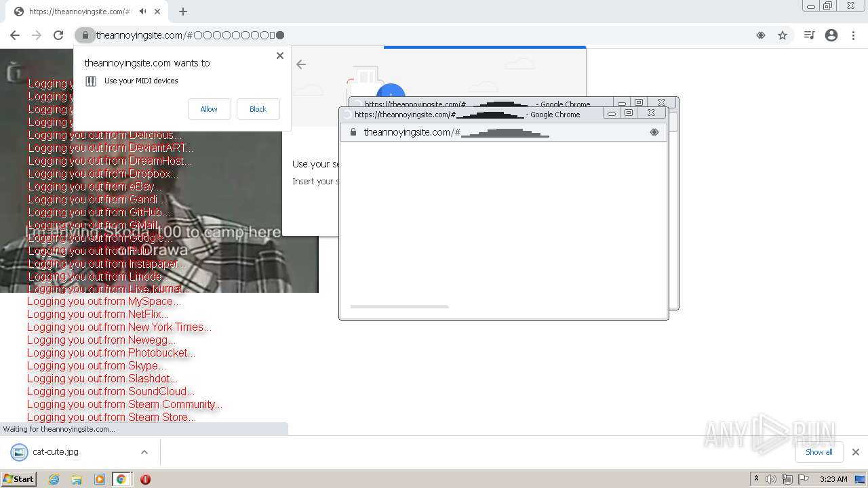
Task: Bookmark this page with the star icon
Action: click(x=783, y=35)
